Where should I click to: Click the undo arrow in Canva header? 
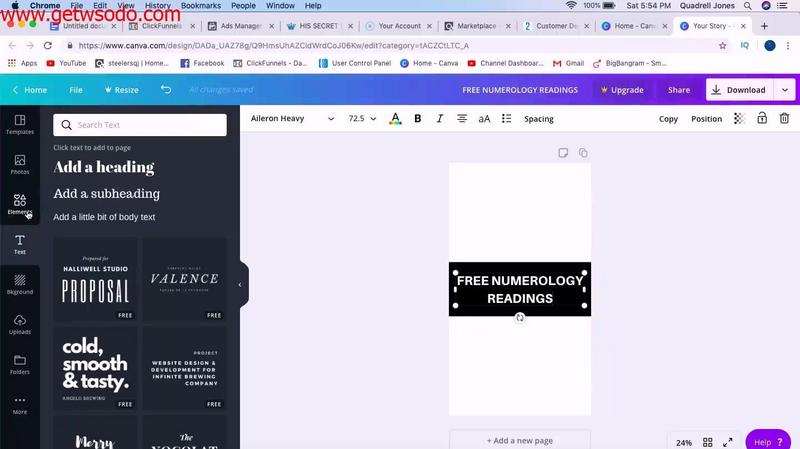point(166,89)
